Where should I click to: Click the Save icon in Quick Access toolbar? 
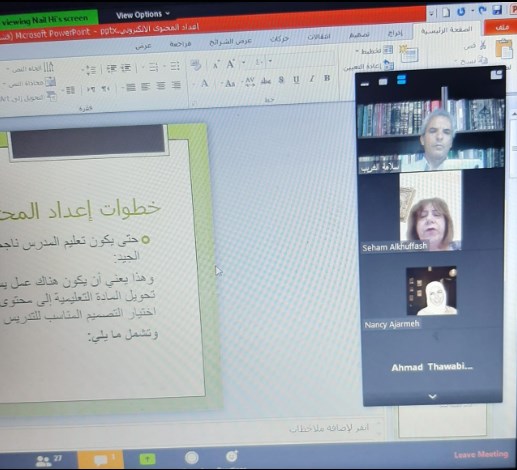pos(497,10)
